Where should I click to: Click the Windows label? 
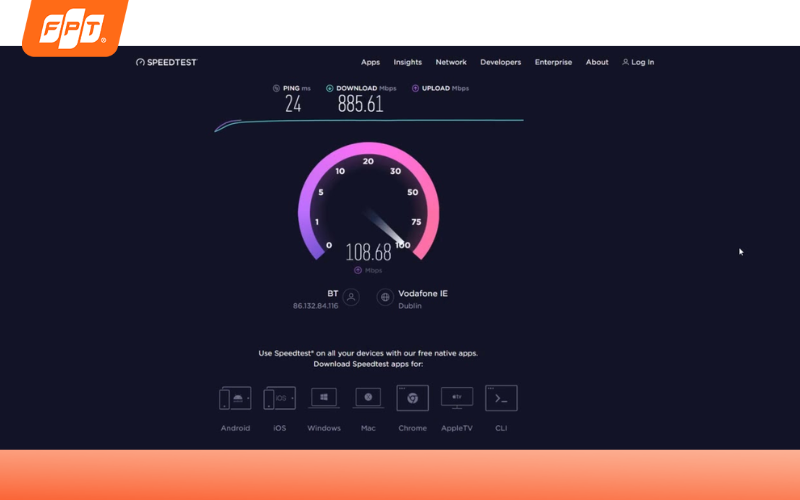(324, 428)
